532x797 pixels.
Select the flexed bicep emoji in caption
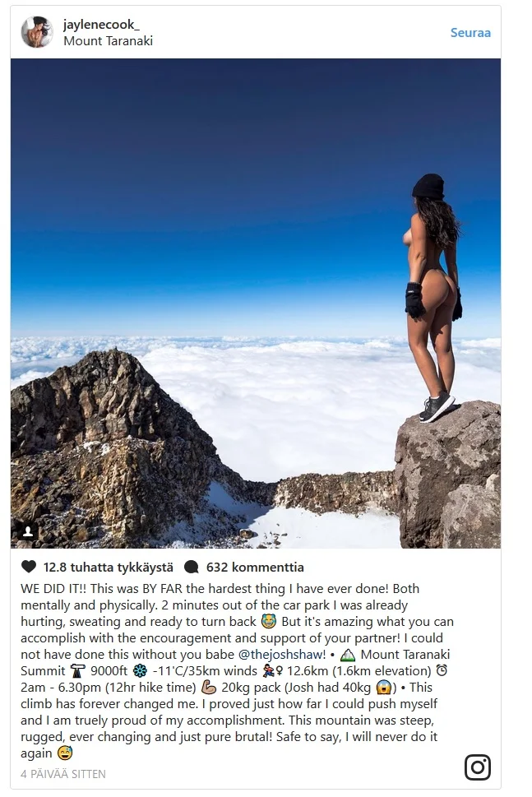point(209,688)
